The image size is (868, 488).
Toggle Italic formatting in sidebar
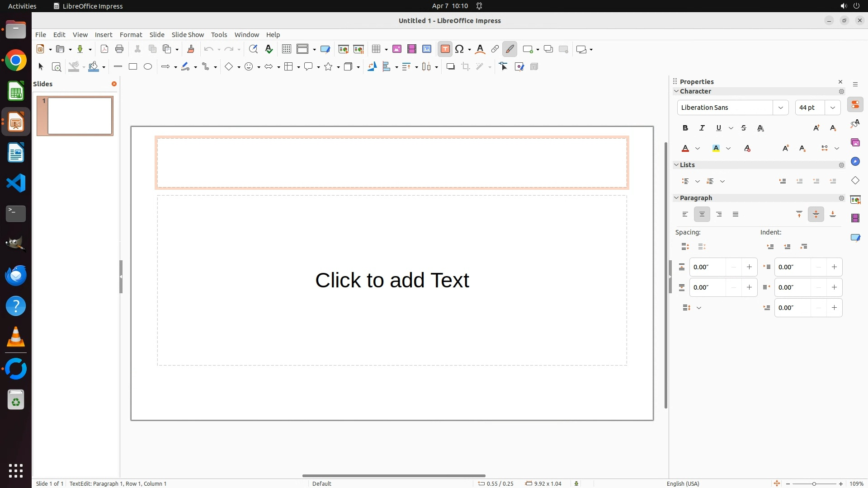click(x=702, y=128)
